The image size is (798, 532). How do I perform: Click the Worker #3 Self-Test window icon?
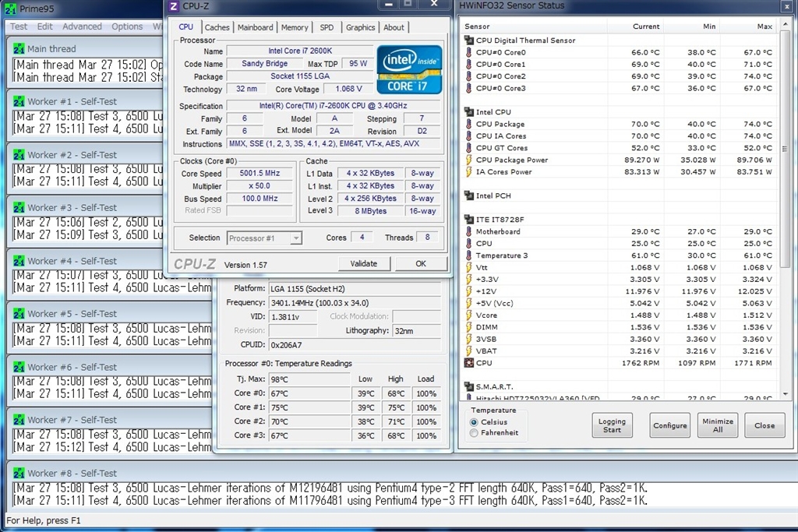click(x=19, y=207)
